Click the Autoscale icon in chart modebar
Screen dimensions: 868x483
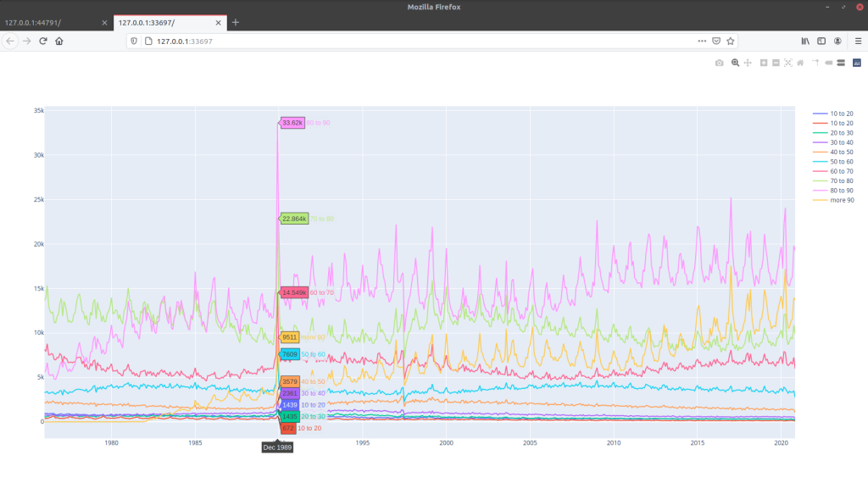click(788, 63)
